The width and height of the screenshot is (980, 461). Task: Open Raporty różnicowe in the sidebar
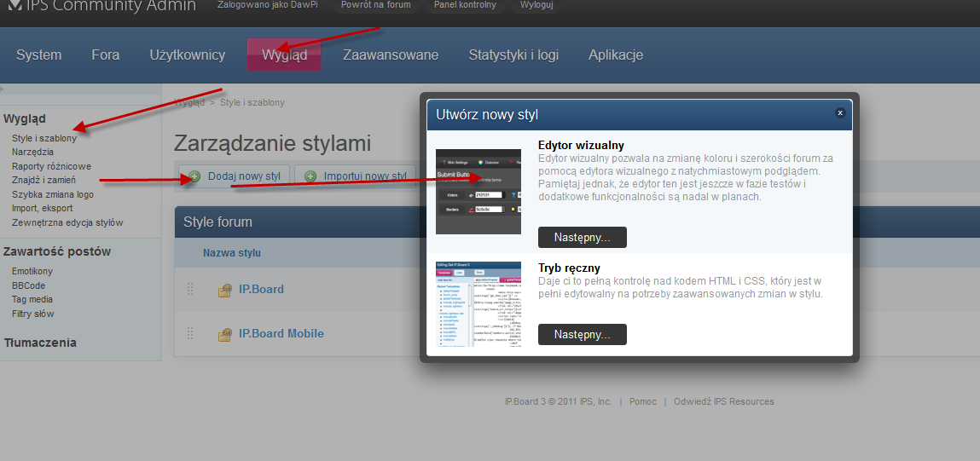pyautogui.click(x=51, y=166)
